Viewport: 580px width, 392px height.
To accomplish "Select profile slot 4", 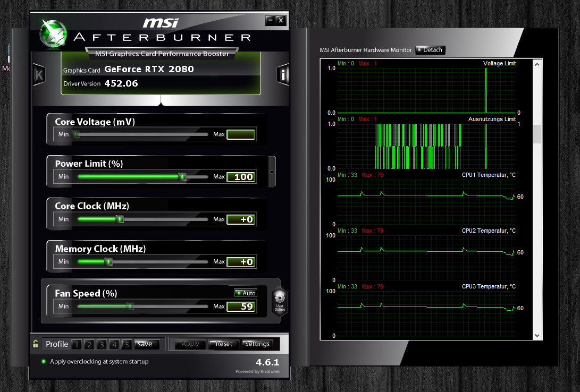I will 114,344.
